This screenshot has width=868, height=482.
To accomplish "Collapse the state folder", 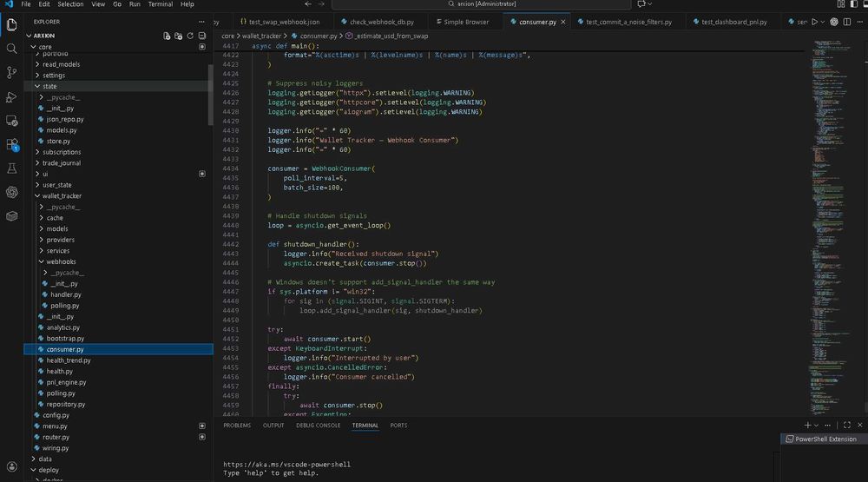I will click(118, 87).
